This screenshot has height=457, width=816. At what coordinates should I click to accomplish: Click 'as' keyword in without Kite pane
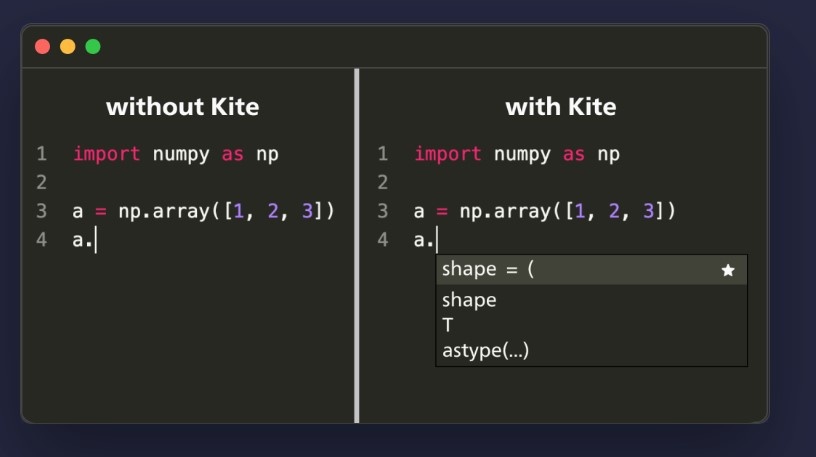(233, 155)
